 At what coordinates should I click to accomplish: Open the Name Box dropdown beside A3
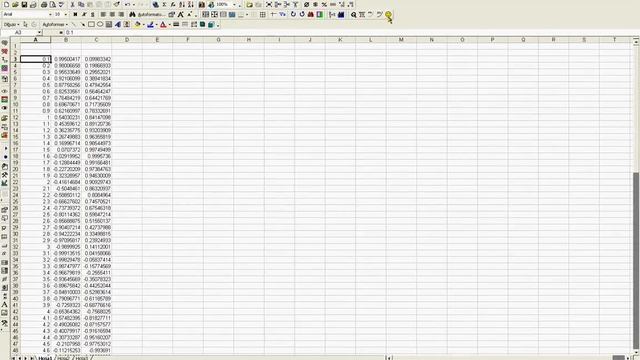(x=40, y=32)
